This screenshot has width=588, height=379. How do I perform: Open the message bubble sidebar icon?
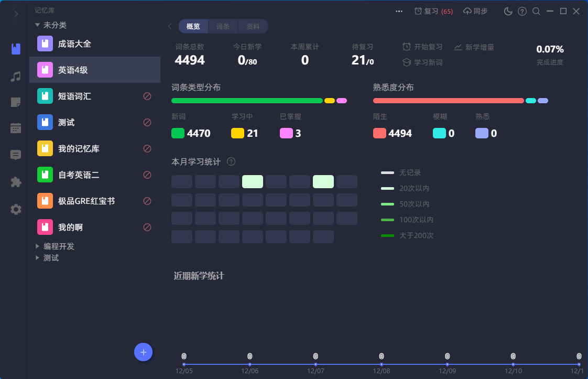16,155
